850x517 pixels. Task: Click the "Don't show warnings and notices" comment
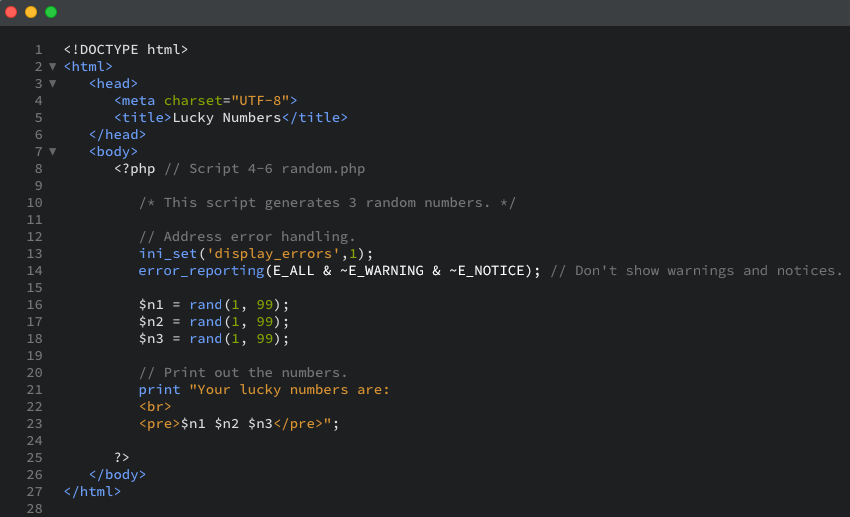coord(697,270)
